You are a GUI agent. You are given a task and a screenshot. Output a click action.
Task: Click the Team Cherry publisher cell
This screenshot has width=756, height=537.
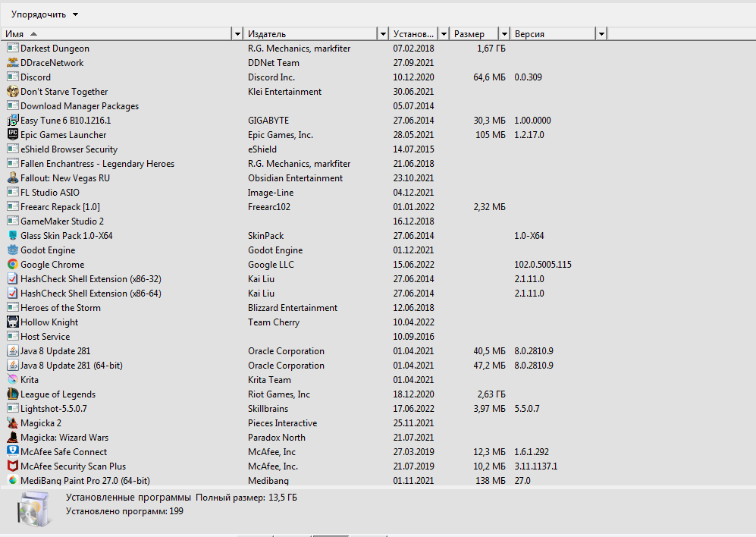274,322
